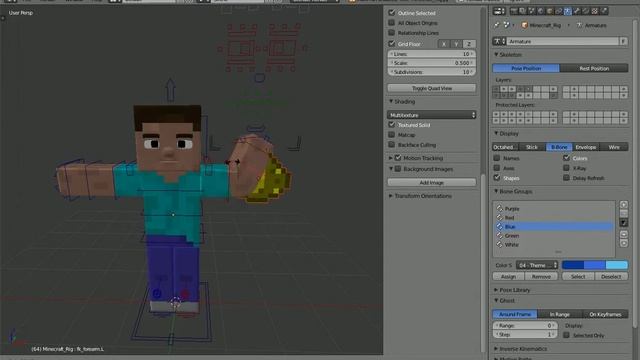Toggle Grid Floor checkbox
Viewport: 640px width, 360px height.
point(391,43)
